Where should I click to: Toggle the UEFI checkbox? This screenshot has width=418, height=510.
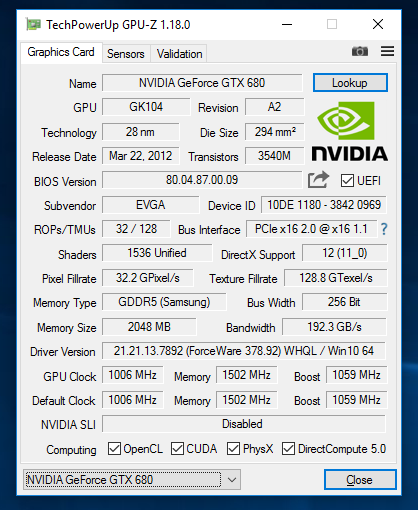[x=347, y=181]
